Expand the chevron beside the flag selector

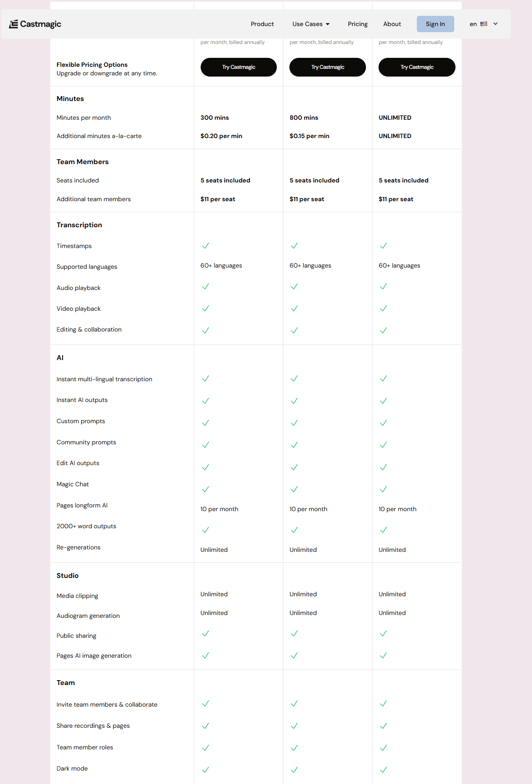point(495,24)
